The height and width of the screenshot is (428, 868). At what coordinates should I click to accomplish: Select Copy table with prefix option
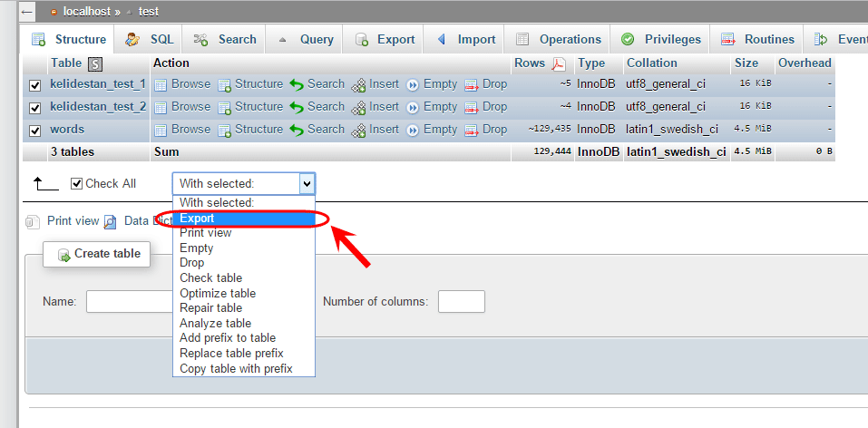tap(244, 368)
